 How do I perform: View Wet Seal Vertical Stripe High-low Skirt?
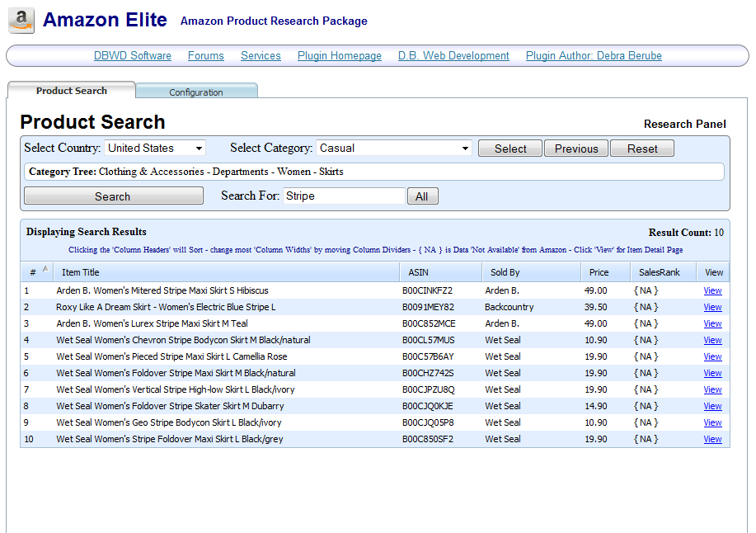pos(712,389)
